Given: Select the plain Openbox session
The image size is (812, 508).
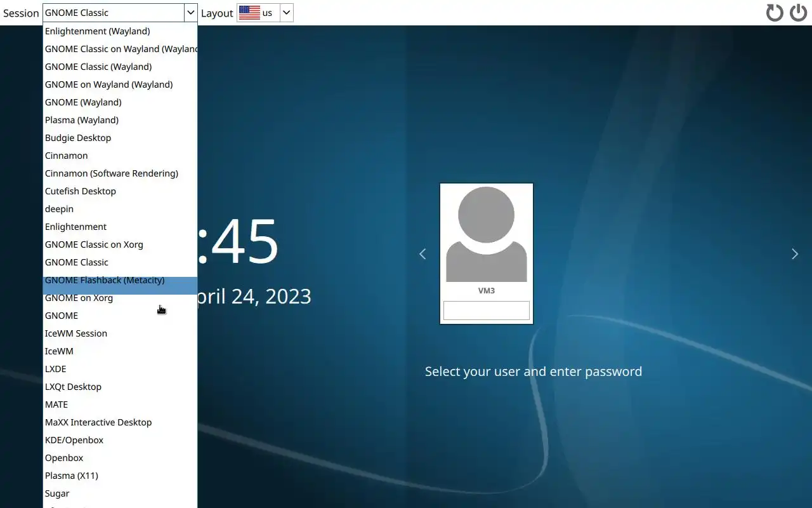Looking at the screenshot, I should pos(120,458).
